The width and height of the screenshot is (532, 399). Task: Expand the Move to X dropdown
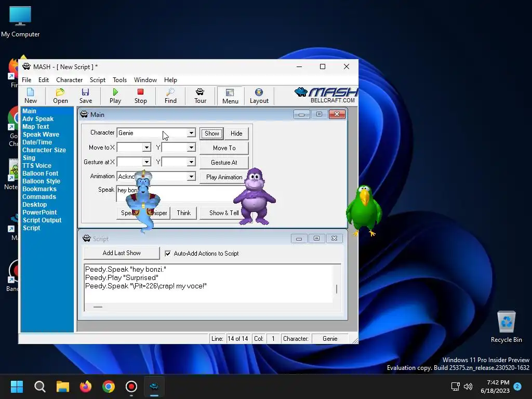[147, 147]
